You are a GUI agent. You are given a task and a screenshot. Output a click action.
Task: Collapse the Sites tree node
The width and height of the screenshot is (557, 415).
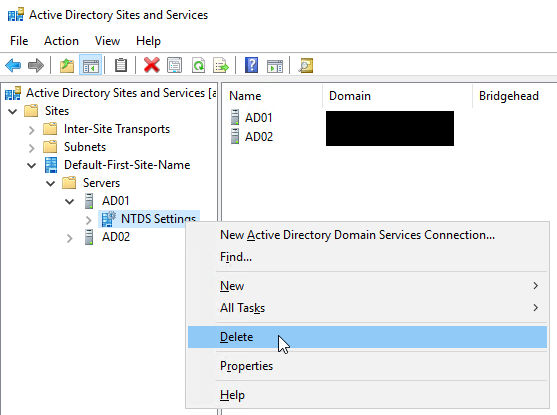[x=13, y=112]
